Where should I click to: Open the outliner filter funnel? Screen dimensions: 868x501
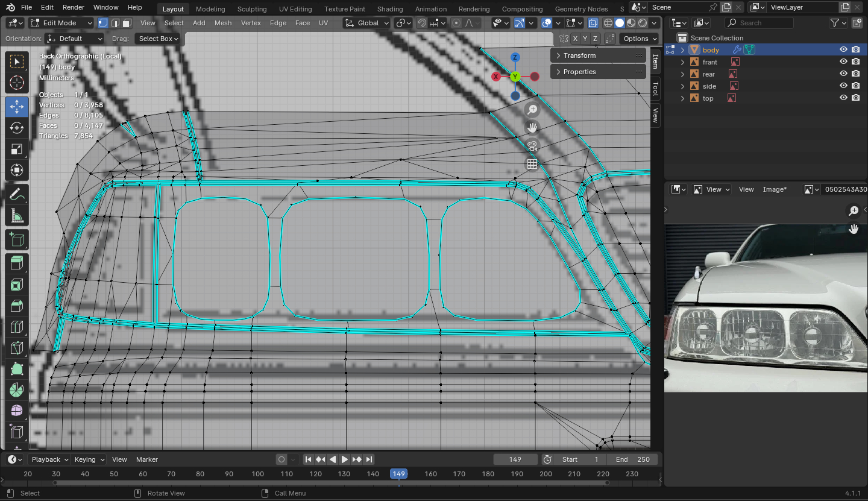tap(835, 23)
